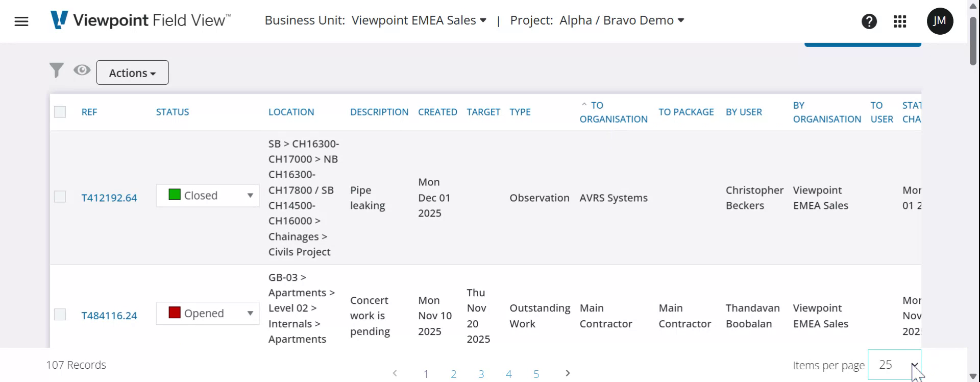
Task: Toggle column visibility eye icon
Action: [x=82, y=70]
